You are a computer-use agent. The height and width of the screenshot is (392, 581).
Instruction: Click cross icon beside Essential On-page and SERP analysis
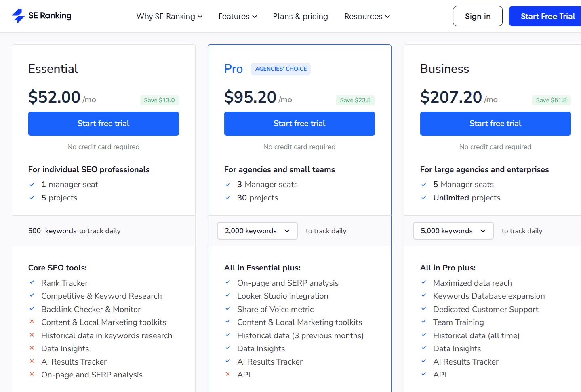(32, 374)
